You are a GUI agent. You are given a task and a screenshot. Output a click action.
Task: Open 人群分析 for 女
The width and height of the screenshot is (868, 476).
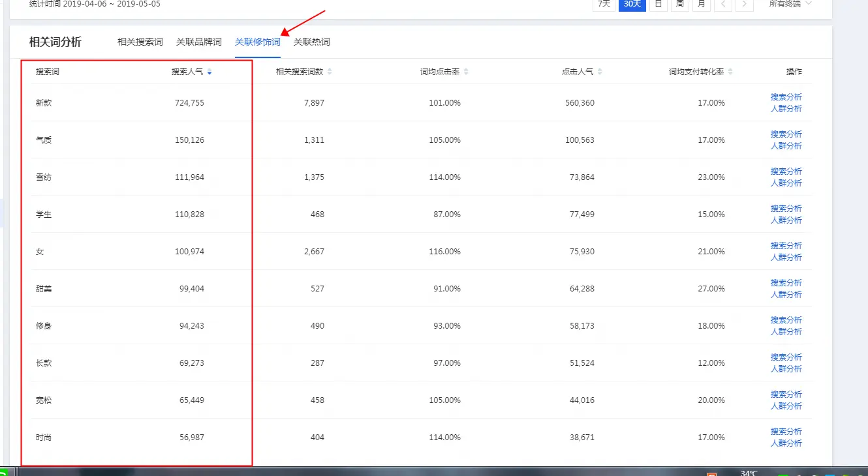786,258
